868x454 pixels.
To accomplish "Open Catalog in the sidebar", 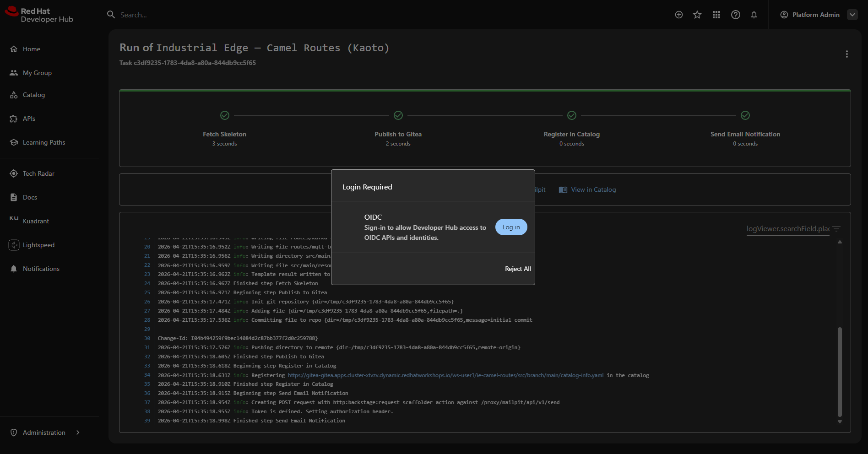I will click(x=34, y=95).
